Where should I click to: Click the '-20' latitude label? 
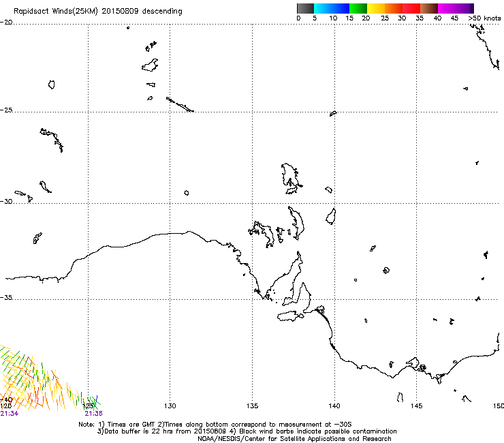click(6, 22)
